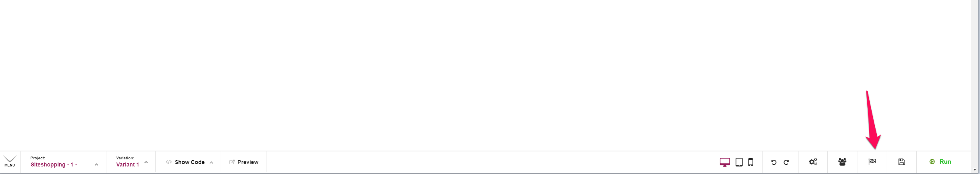980x174 pixels.
Task: Click the Run button
Action: (940, 162)
